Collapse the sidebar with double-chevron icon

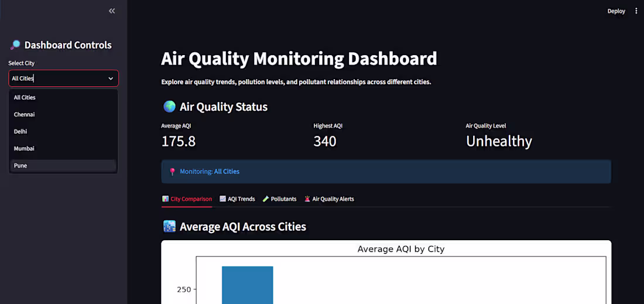(x=112, y=11)
